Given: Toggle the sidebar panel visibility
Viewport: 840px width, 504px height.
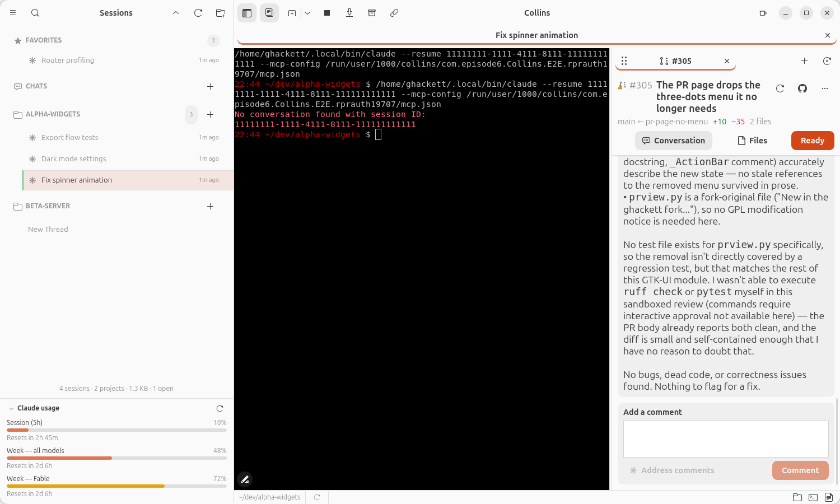Looking at the screenshot, I should [x=247, y=13].
